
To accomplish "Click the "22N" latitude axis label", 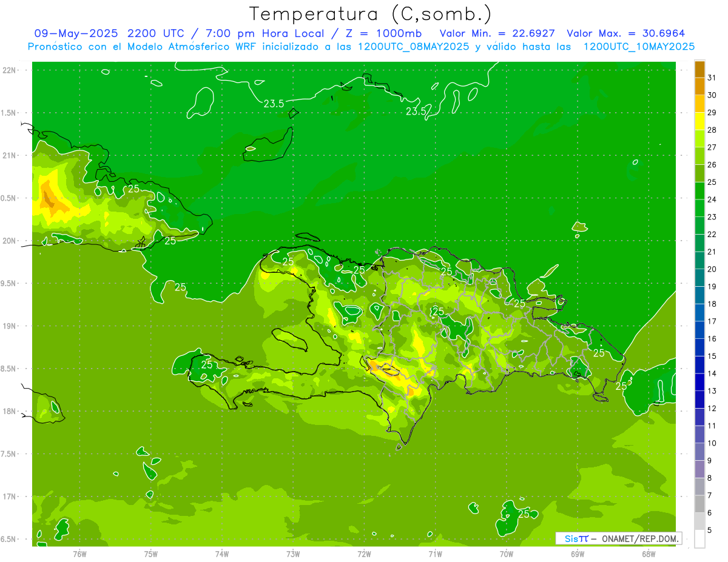I will [9, 70].
